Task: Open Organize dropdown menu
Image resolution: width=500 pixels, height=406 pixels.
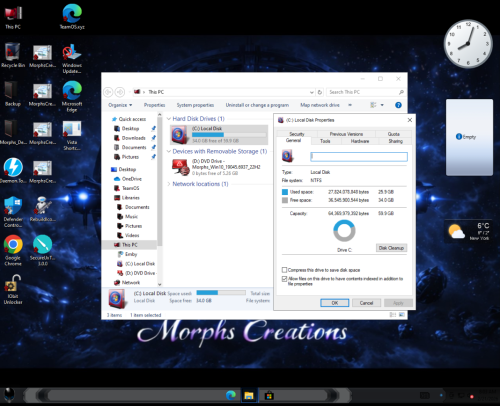Action: (x=120, y=105)
